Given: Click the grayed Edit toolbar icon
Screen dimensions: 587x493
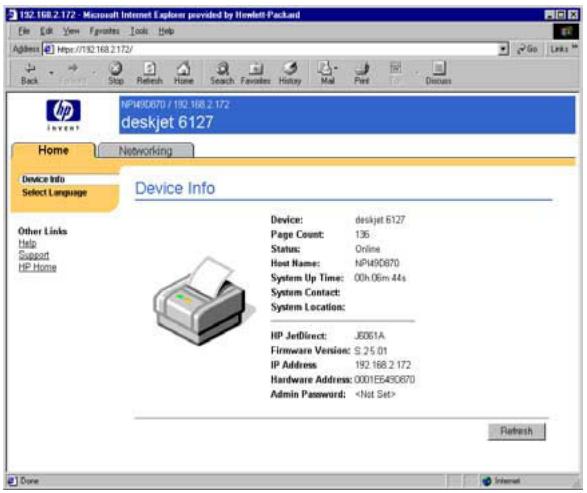Looking at the screenshot, I should tap(396, 68).
